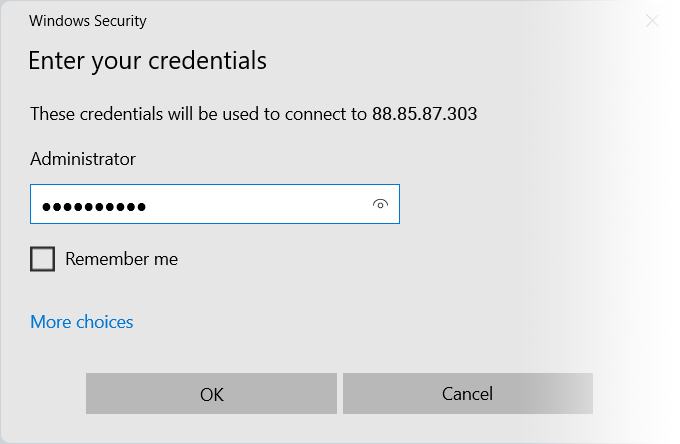Screen dimensions: 680x444
Task: Click the masked password dots
Action: point(94,206)
